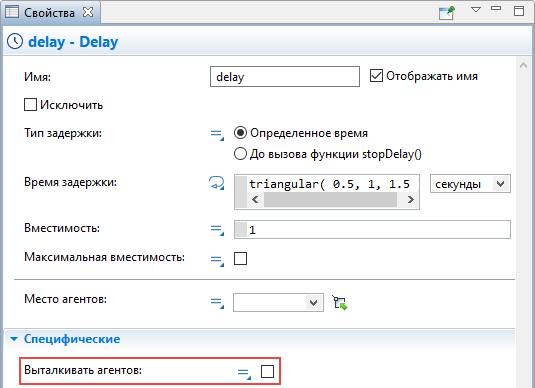Minimize the Свойства panel
This screenshot has height=388, width=535.
click(496, 8)
